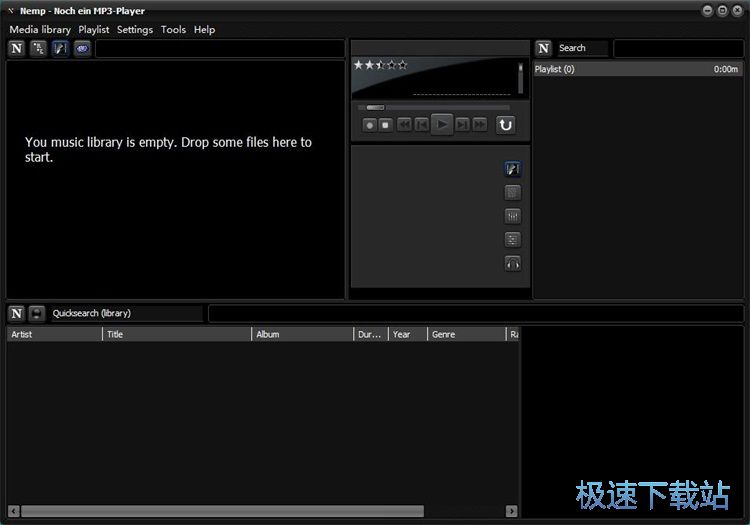Sort library by Genre column
Screen dimensions: 750x525
[x=467, y=334]
